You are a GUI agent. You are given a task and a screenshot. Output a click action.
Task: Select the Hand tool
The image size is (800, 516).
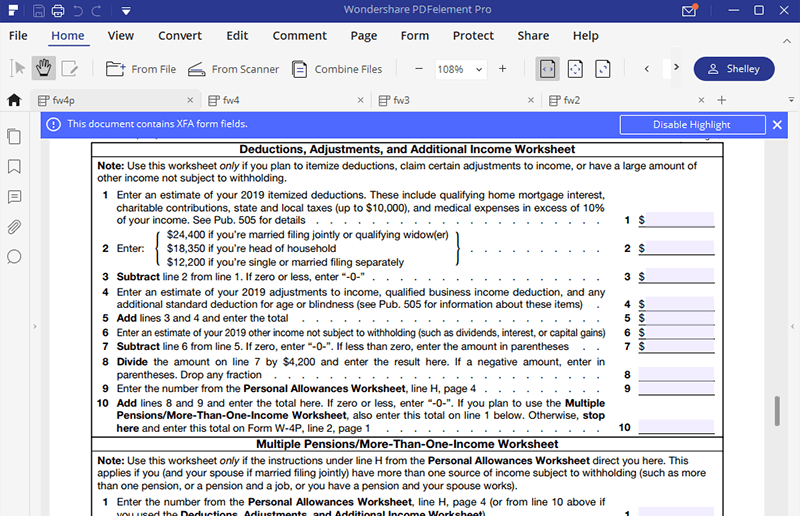click(x=44, y=69)
